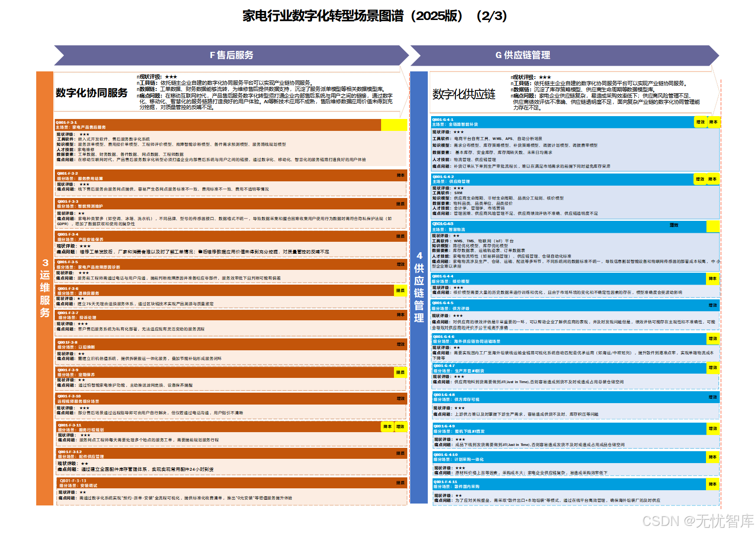Click the 知识模型 line under 供应商管理
756x534 pixels.
coord(498,198)
